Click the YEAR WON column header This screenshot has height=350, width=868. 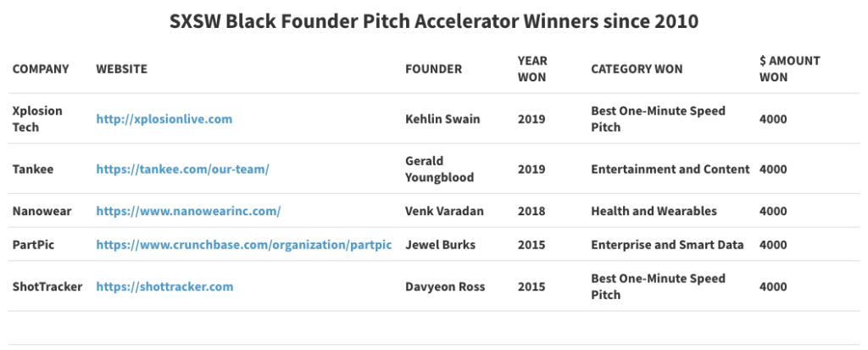[x=532, y=69]
